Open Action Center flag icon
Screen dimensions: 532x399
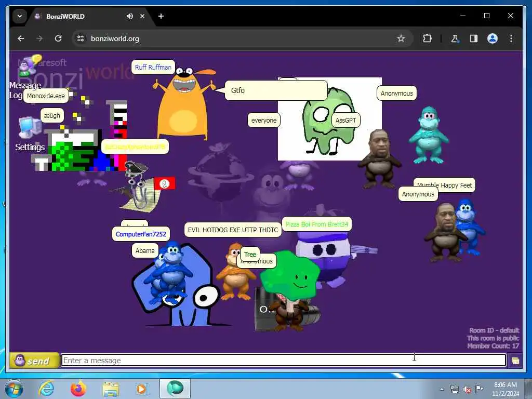pos(479,389)
